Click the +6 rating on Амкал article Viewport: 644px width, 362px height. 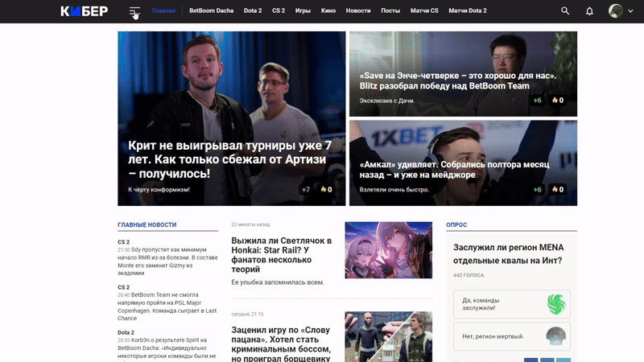(x=537, y=189)
